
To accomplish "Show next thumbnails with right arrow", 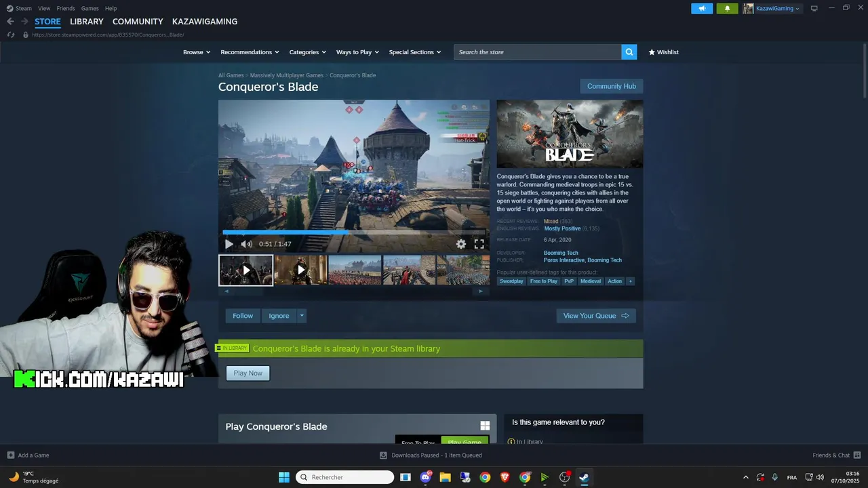I will (x=481, y=291).
